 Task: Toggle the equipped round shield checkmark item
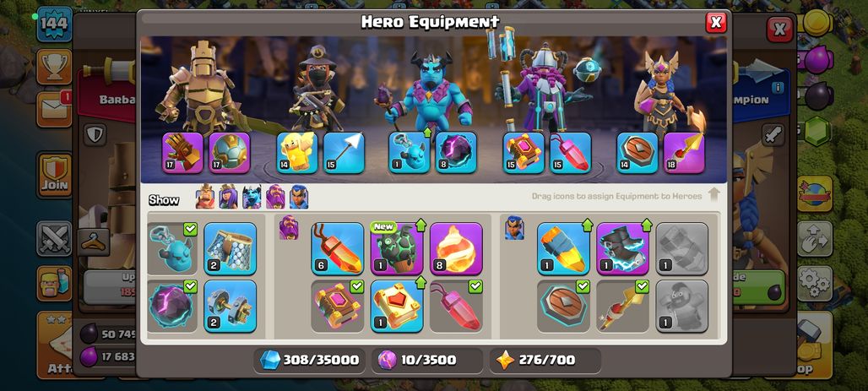click(x=563, y=307)
